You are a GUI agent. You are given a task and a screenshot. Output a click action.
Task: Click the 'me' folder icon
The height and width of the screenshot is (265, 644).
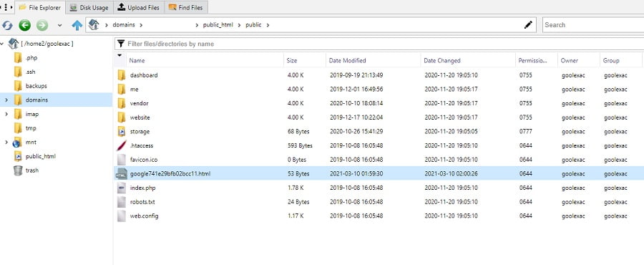pos(121,89)
